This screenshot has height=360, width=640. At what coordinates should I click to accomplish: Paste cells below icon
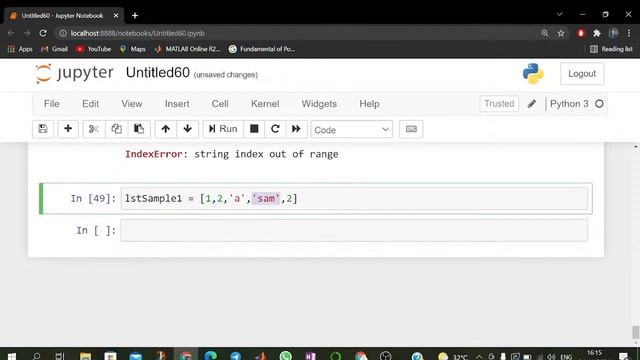coord(139,129)
